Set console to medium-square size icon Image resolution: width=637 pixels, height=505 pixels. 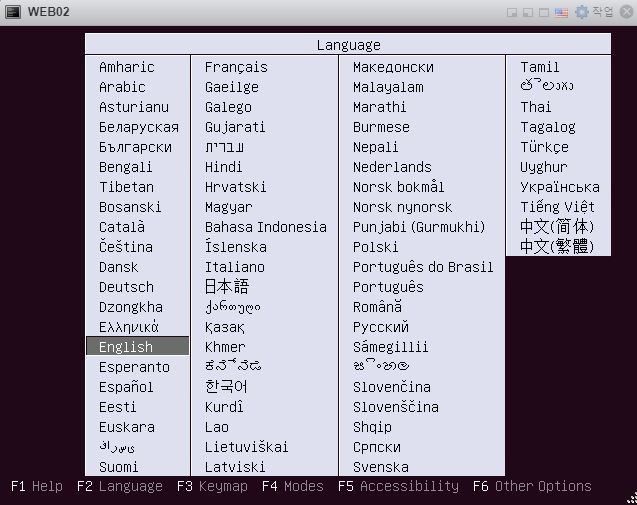(x=528, y=13)
